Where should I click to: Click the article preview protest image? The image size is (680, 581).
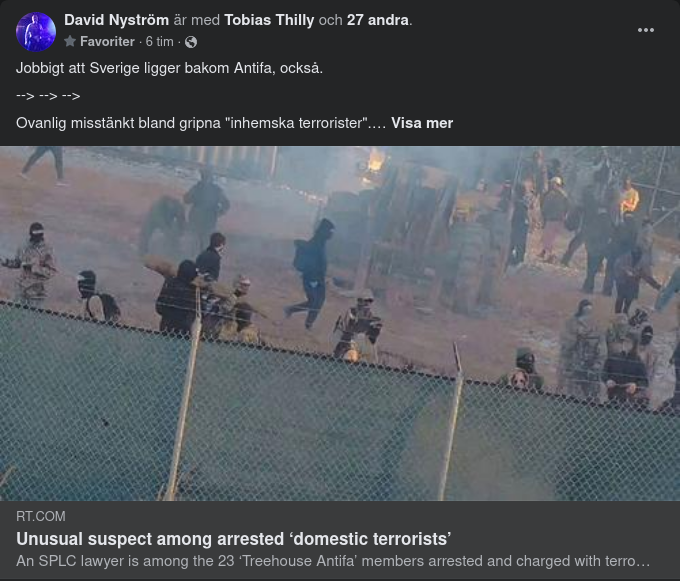pos(340,323)
